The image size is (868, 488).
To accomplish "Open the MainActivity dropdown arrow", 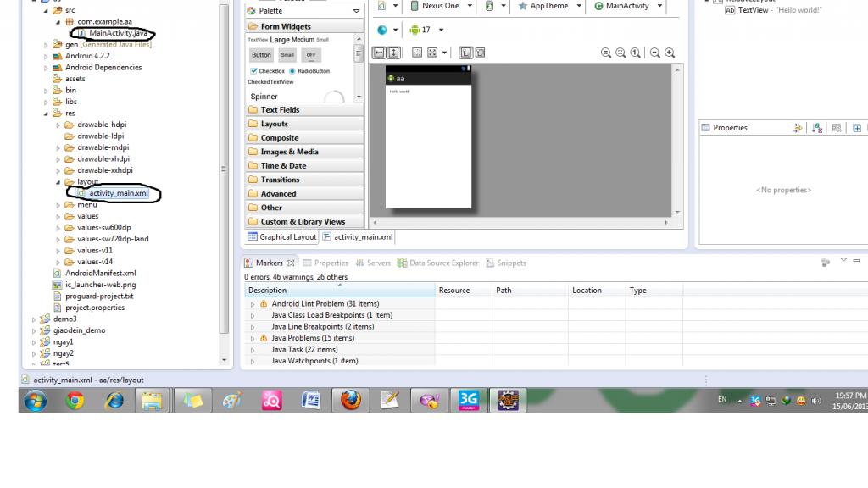I will [x=659, y=6].
